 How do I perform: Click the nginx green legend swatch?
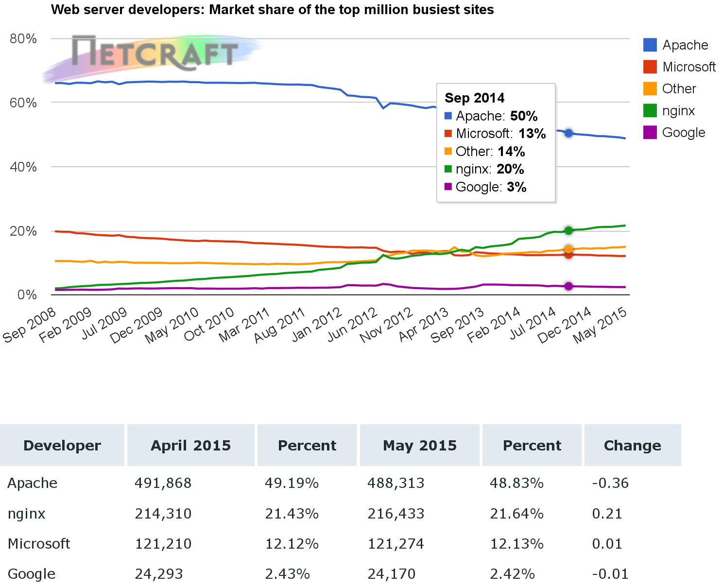650,110
